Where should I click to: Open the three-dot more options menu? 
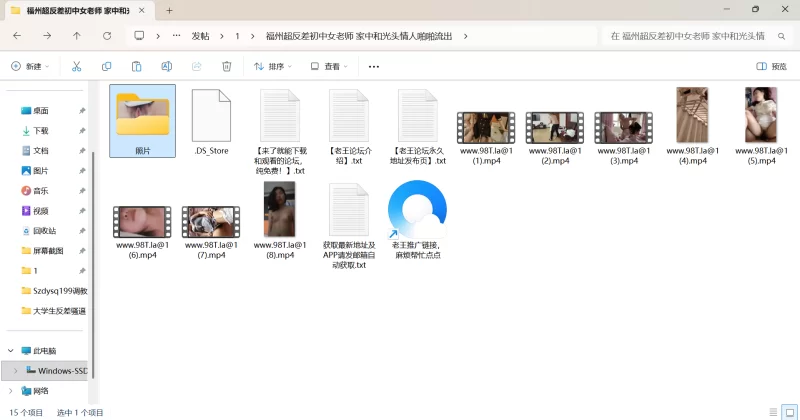374,66
